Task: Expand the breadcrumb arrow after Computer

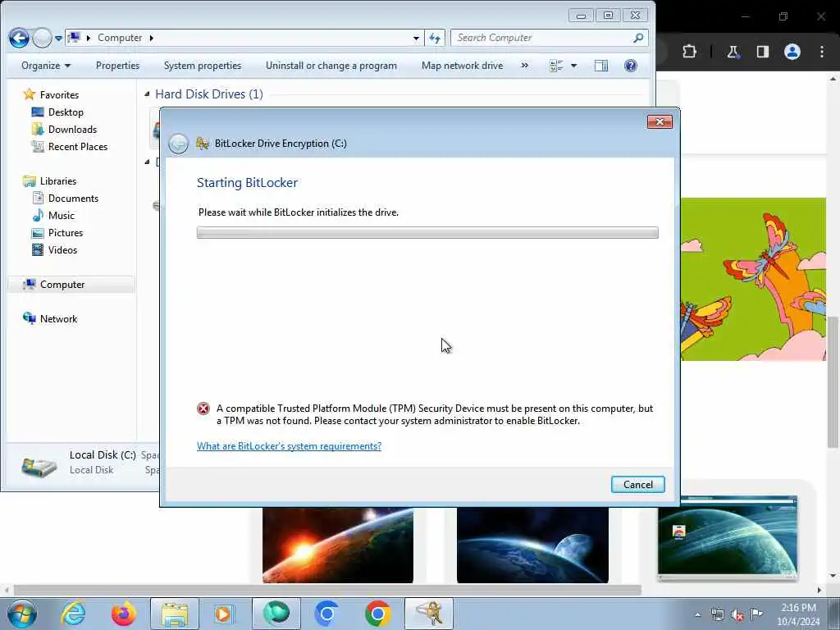Action: pos(152,38)
